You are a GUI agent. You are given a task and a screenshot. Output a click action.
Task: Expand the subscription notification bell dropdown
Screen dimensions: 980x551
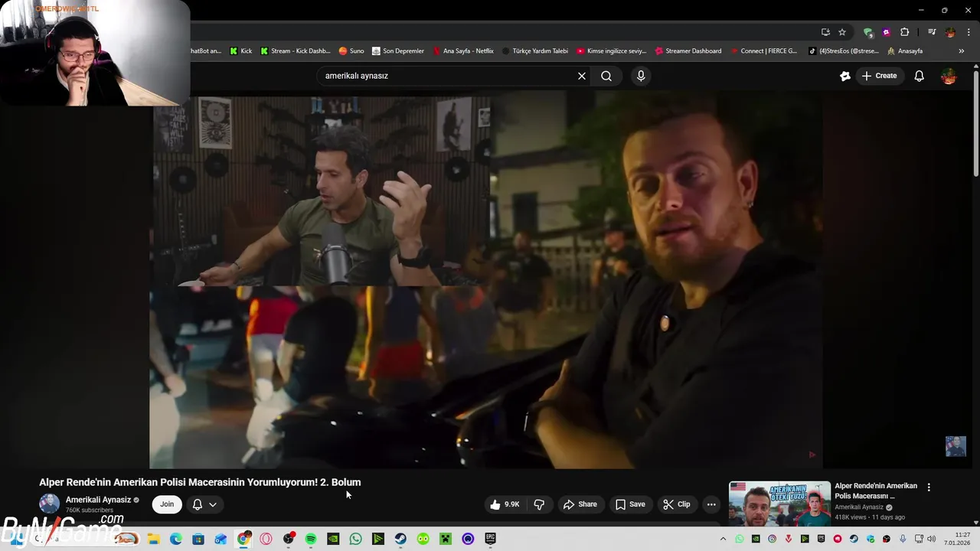[204, 504]
